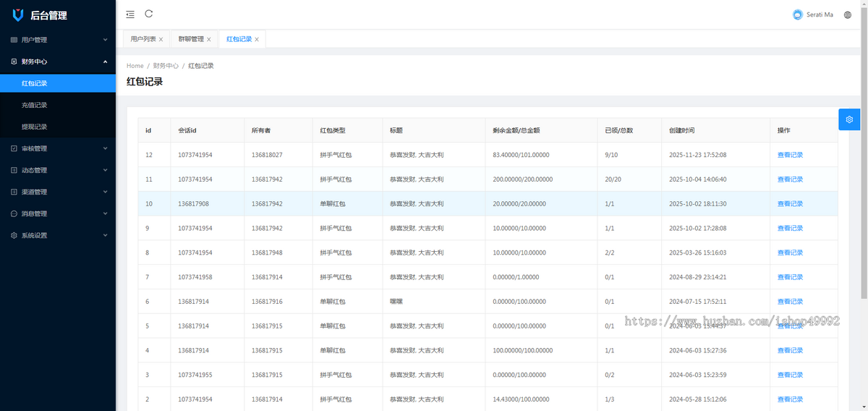Screen dimensions: 868x411
Task: Collapse the 财务中心 submenu arrow
Action: 105,62
